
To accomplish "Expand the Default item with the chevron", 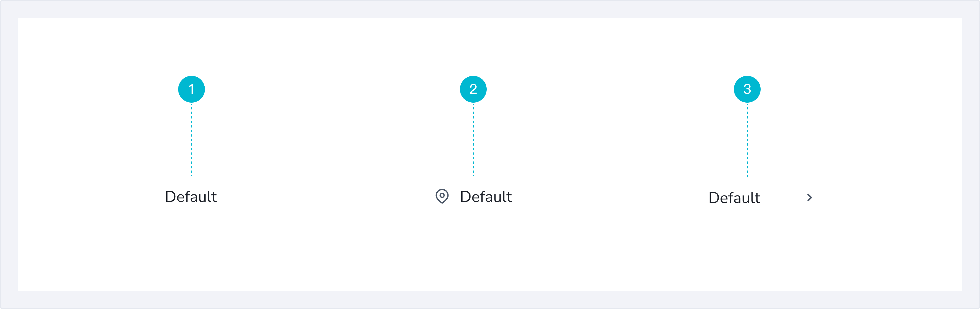I will pyautogui.click(x=810, y=197).
